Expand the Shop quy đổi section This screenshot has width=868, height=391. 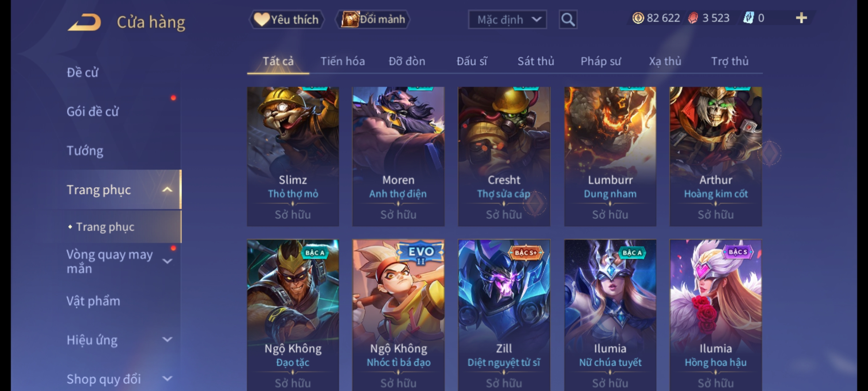pyautogui.click(x=167, y=379)
